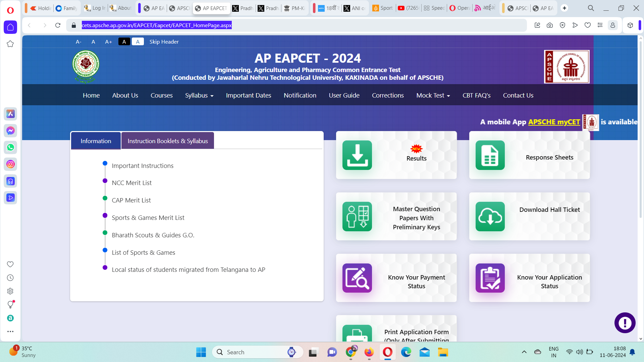Open the sidebar heart pinboards icon
Viewport: 644px width, 362px height.
(x=10, y=264)
